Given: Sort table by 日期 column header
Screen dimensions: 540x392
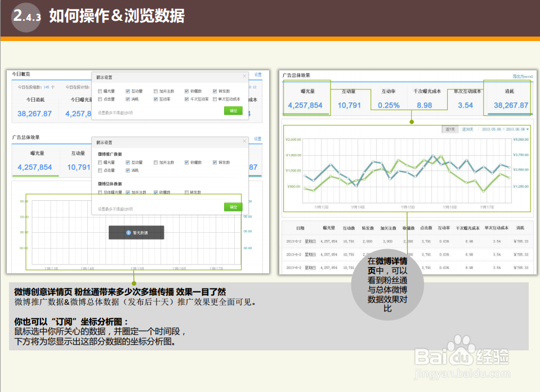Looking at the screenshot, I should tap(300, 228).
